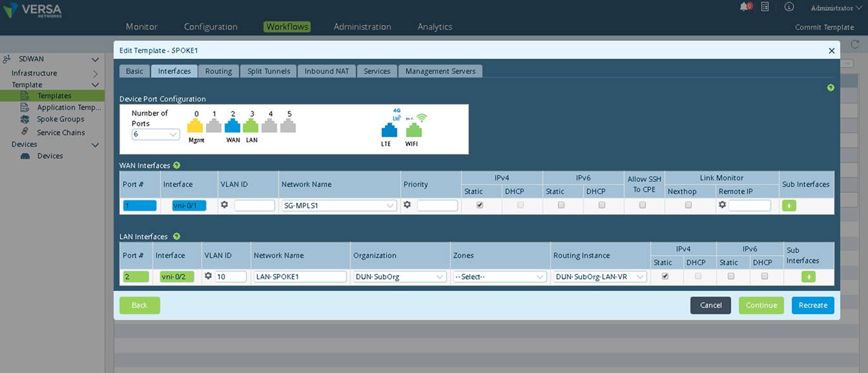Click Remote IP gear icon
The width and height of the screenshot is (868, 373).
pyautogui.click(x=722, y=204)
